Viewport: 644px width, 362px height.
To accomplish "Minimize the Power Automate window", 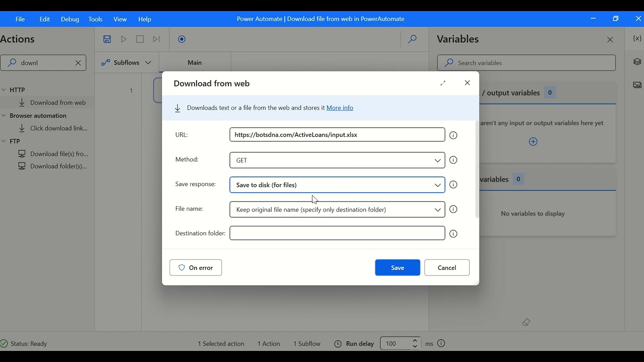I will (x=593, y=19).
